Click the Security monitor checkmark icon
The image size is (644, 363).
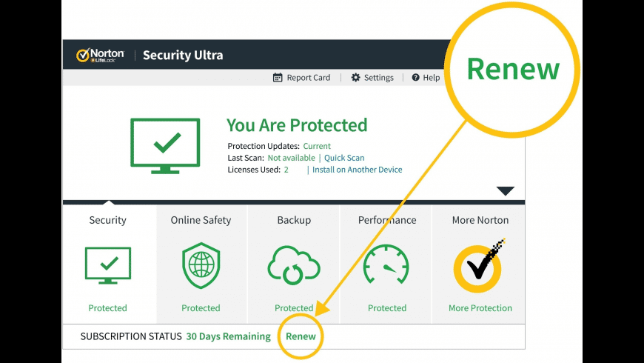[108, 265]
